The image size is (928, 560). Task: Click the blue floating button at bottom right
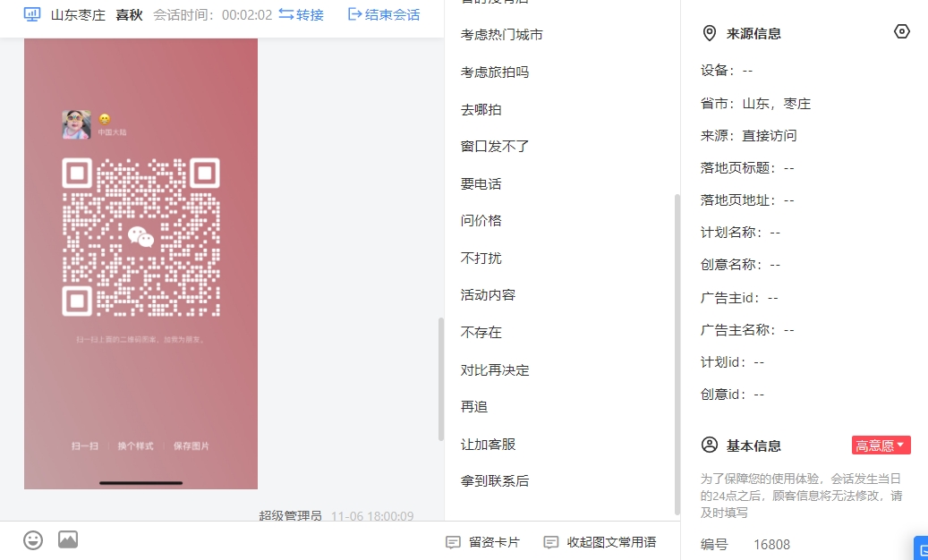921,548
